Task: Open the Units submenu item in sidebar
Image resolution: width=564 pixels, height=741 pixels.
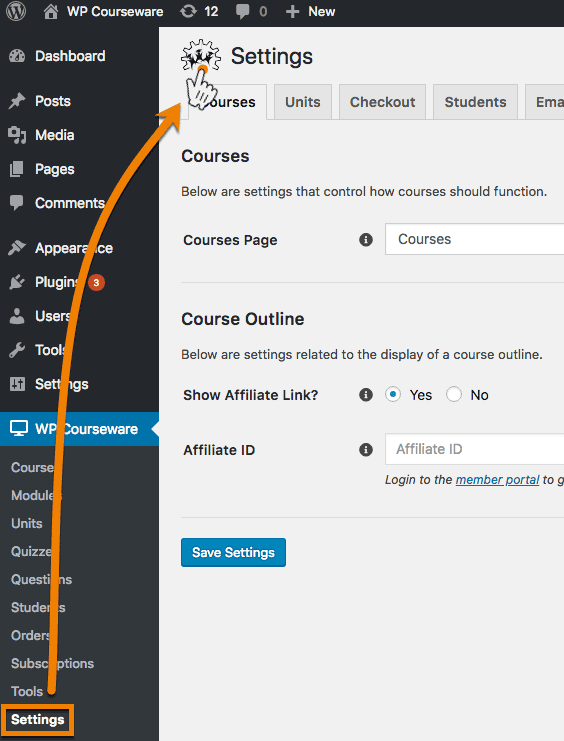Action: coord(26,523)
